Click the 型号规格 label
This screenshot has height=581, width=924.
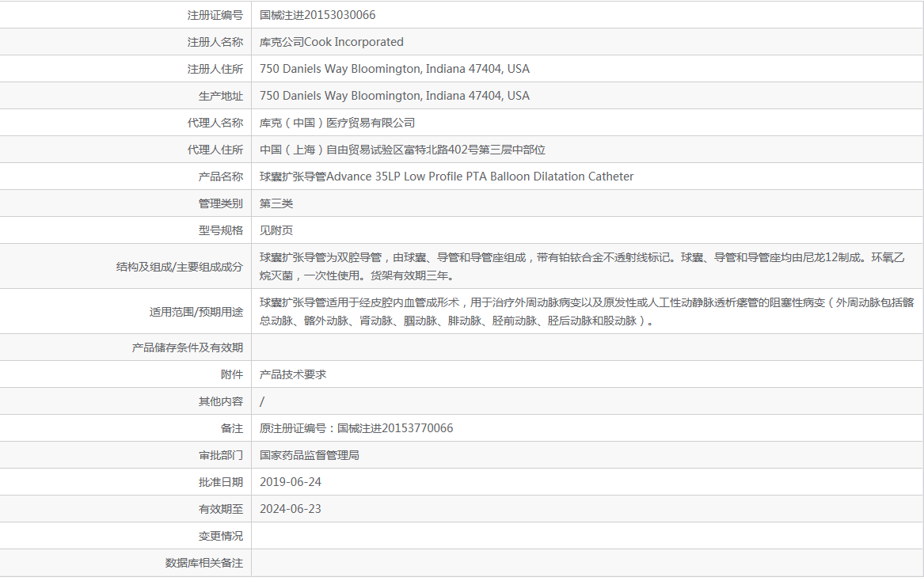coord(221,230)
